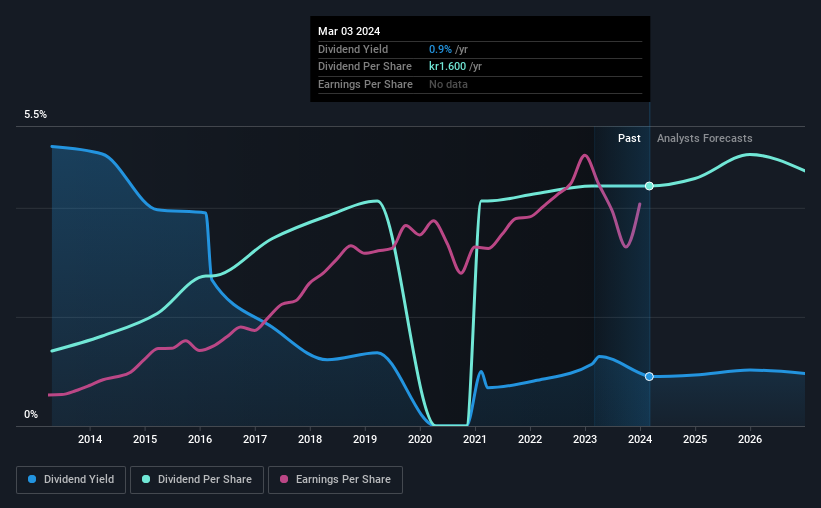Screen dimensions: 821x508
Task: Click the 0.9% dividend yield value in tooltip
Action: 440,49
